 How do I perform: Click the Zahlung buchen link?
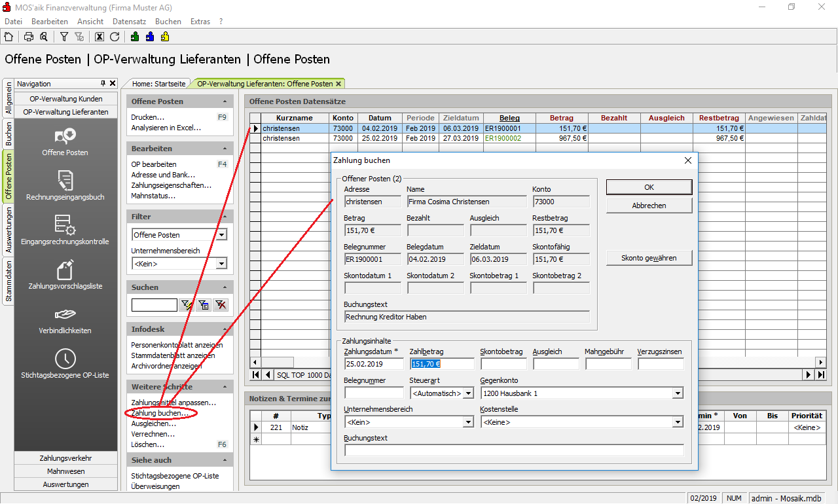pos(159,413)
